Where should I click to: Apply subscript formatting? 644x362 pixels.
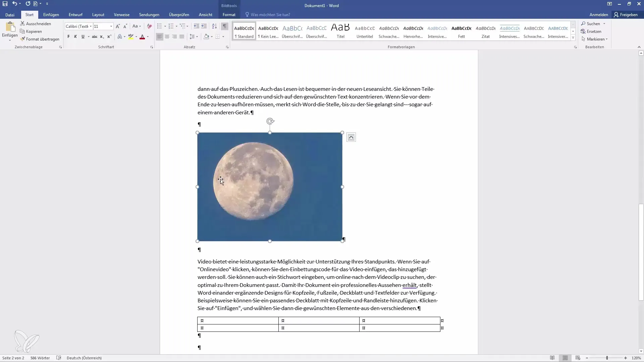click(102, 37)
